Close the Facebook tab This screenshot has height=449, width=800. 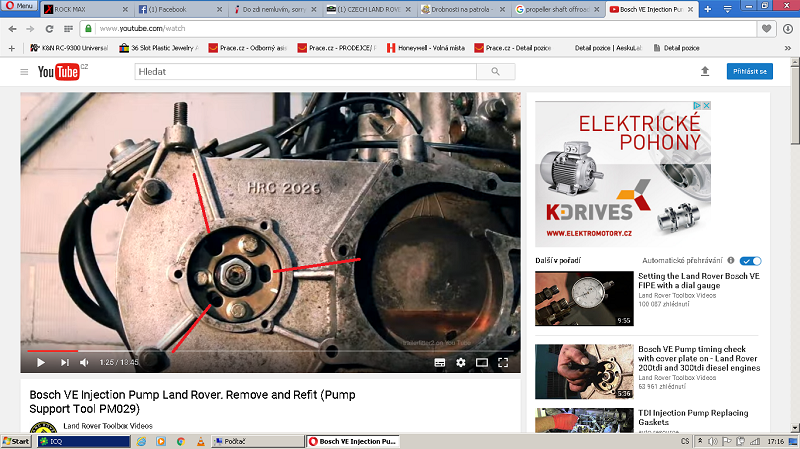219,9
